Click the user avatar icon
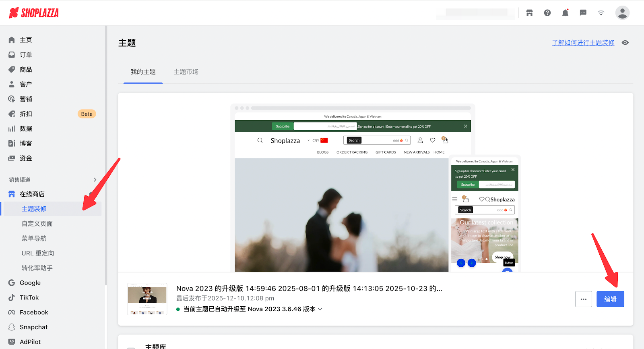This screenshot has width=644, height=349. (x=622, y=13)
